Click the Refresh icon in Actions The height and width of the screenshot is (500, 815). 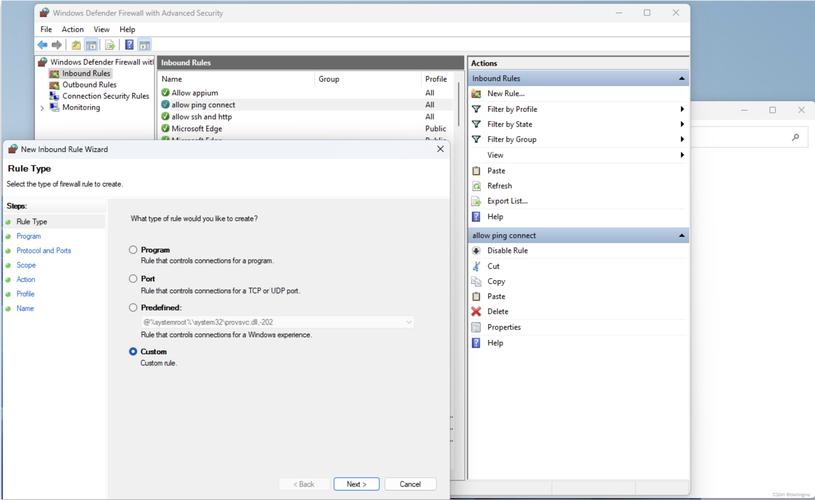tap(476, 186)
